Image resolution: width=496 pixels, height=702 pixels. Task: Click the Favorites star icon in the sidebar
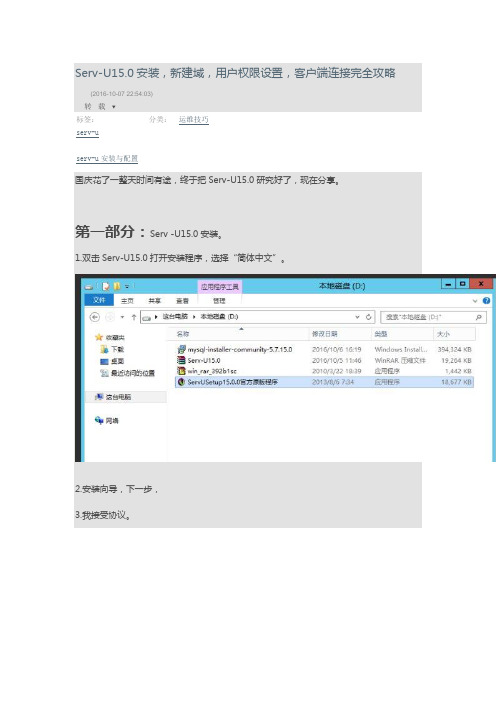tap(99, 337)
